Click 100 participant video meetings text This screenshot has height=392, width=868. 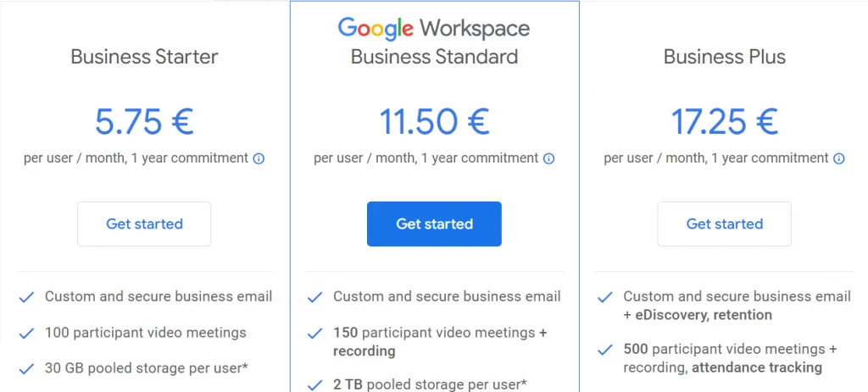click(x=146, y=333)
